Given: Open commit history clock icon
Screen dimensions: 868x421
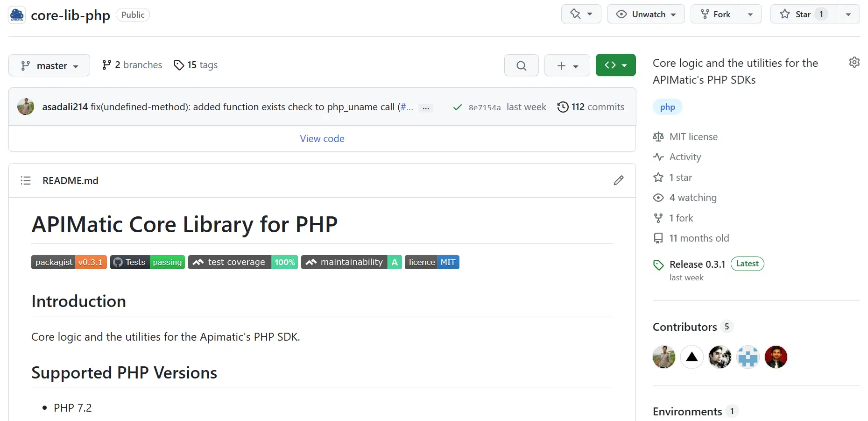Looking at the screenshot, I should (563, 107).
